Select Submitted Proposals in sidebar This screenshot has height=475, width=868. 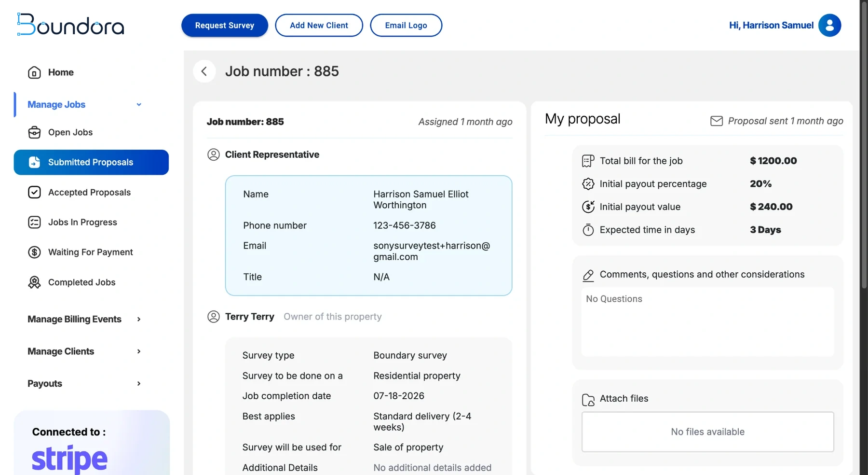tap(91, 162)
